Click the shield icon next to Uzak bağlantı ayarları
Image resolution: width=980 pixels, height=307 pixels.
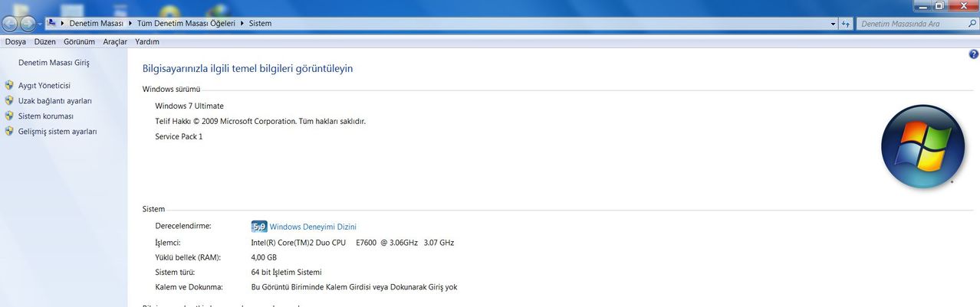click(9, 101)
